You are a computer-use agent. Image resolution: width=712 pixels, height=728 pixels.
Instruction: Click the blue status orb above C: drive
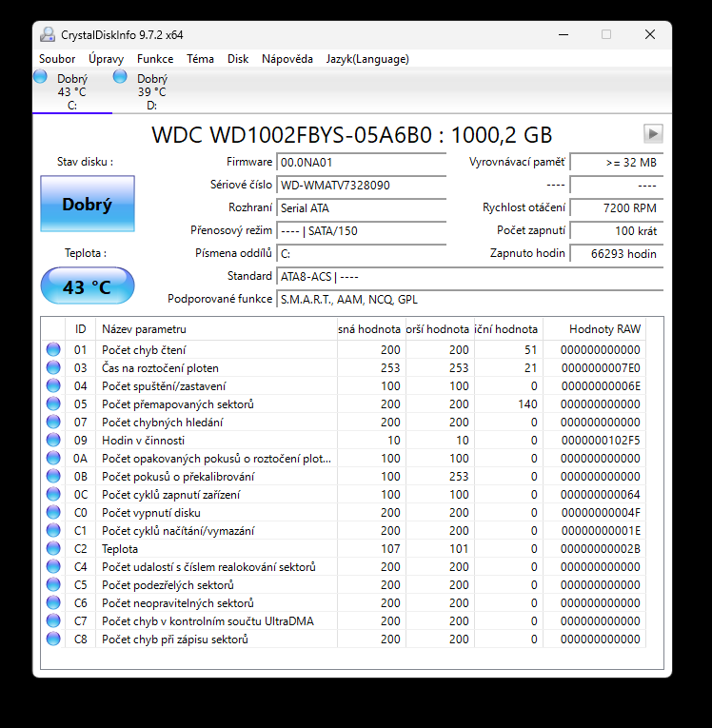pos(40,76)
